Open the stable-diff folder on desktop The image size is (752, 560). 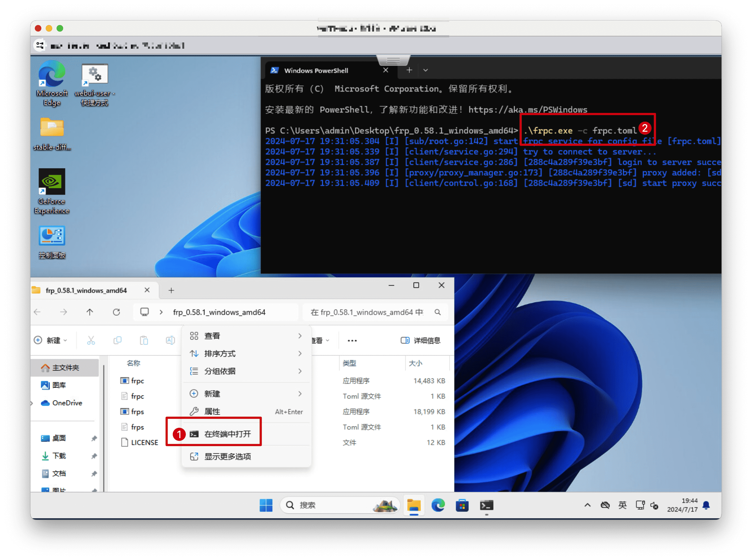52,134
